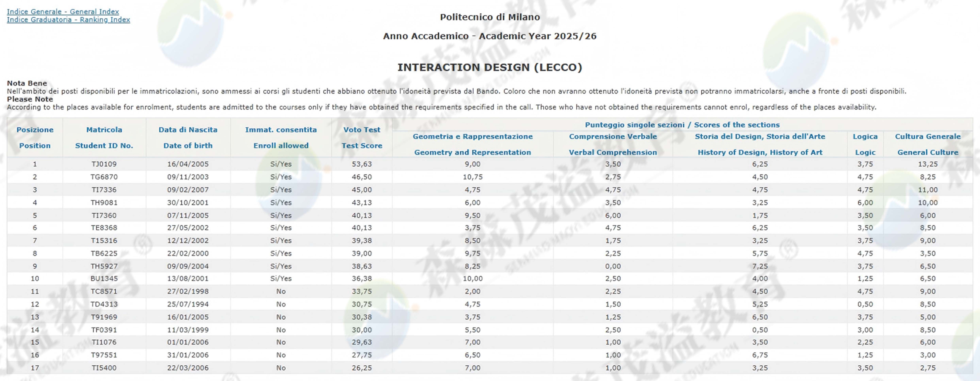Select student ID BU1345
The height and width of the screenshot is (381, 980).
point(104,279)
